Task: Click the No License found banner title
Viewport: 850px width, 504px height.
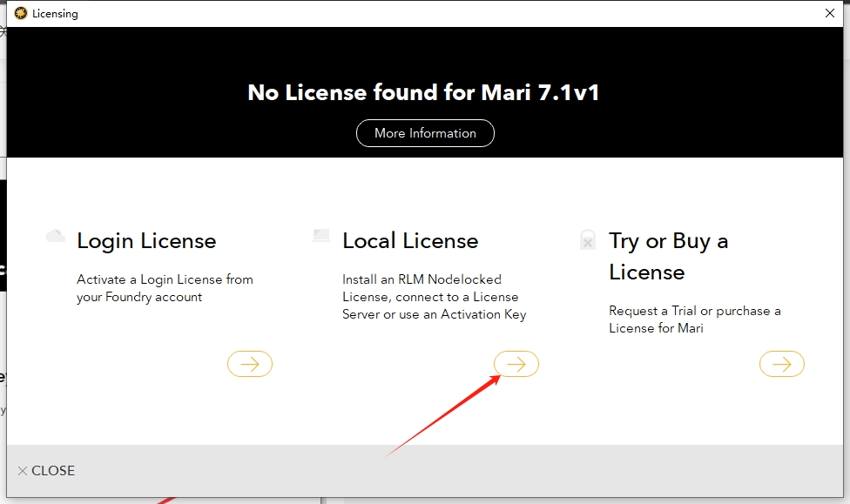Action: 424,92
